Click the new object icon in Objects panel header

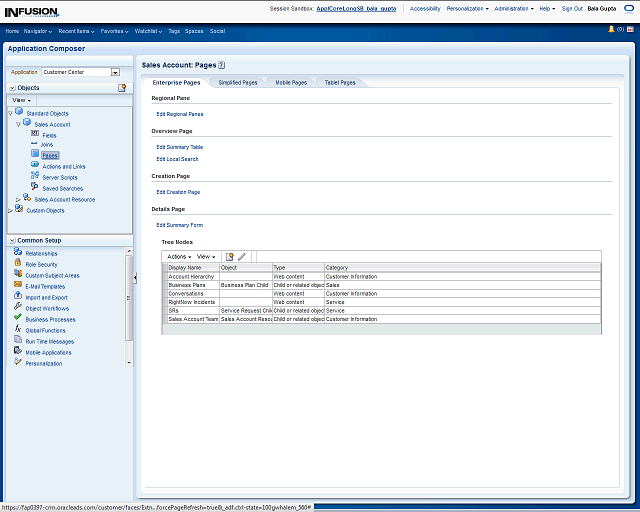point(122,88)
